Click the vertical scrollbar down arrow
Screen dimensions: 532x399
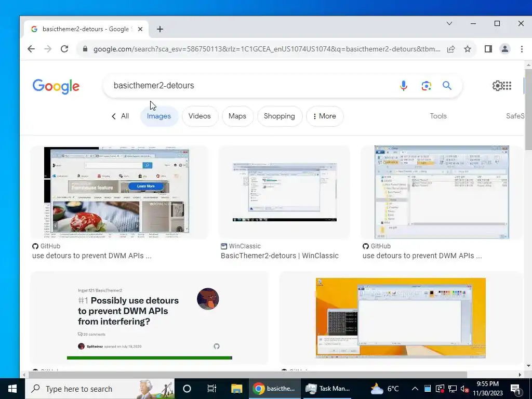point(528,366)
